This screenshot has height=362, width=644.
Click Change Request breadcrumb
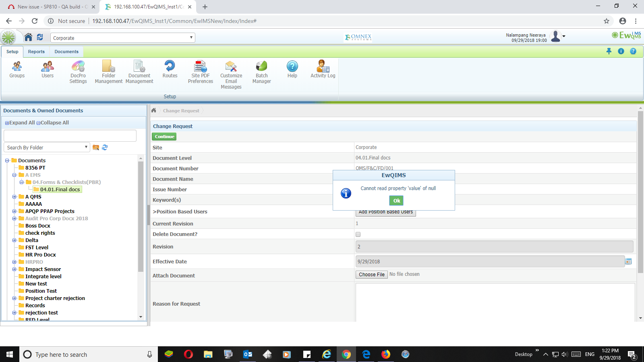[x=181, y=111]
